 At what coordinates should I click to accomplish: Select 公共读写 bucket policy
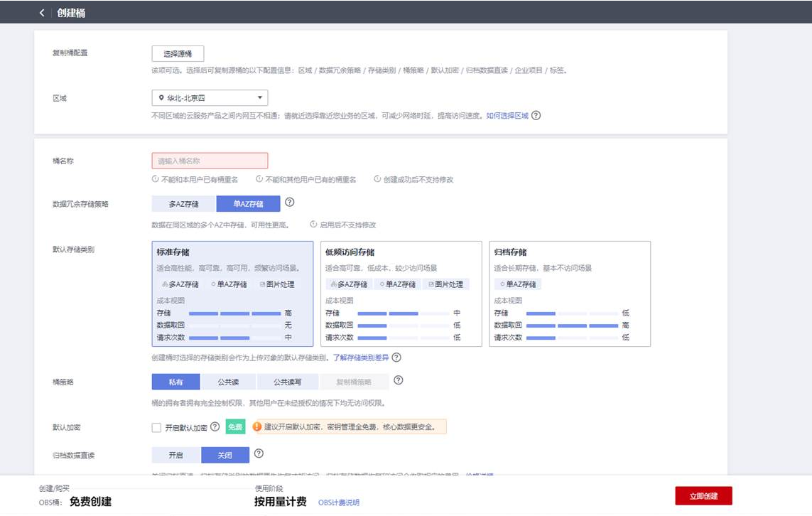pyautogui.click(x=288, y=382)
